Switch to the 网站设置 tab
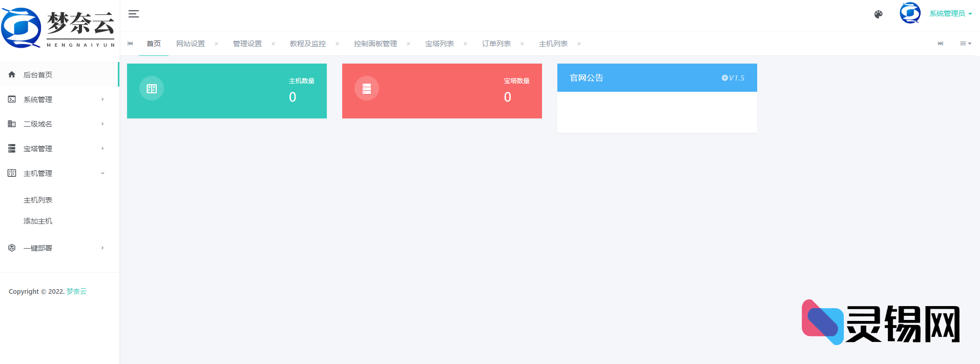The width and height of the screenshot is (980, 364). click(191, 44)
